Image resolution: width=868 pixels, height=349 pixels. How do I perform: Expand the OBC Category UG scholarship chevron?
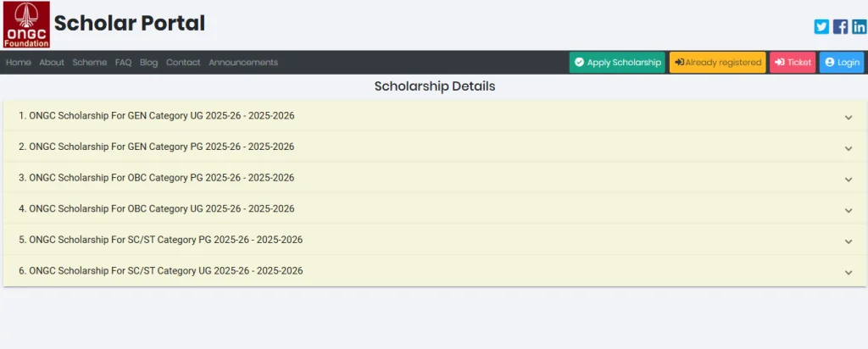[x=849, y=210]
